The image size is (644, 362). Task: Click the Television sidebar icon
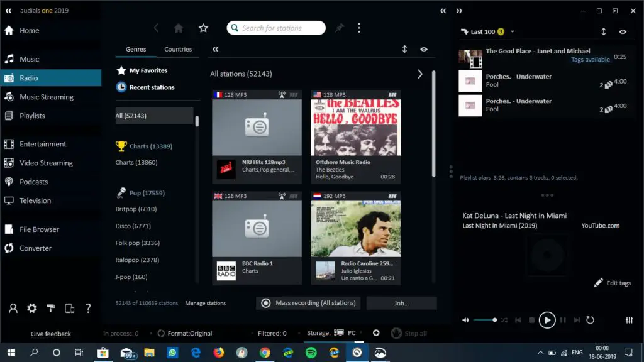[9, 200]
